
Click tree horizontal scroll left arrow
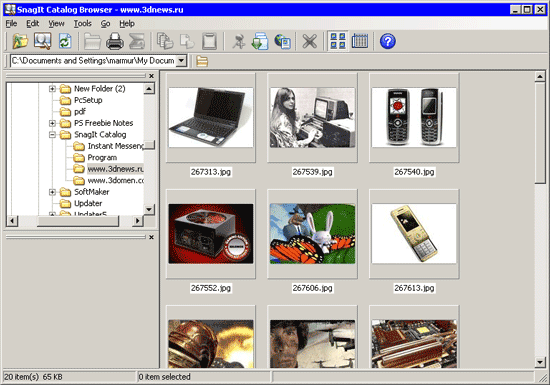coord(12,221)
